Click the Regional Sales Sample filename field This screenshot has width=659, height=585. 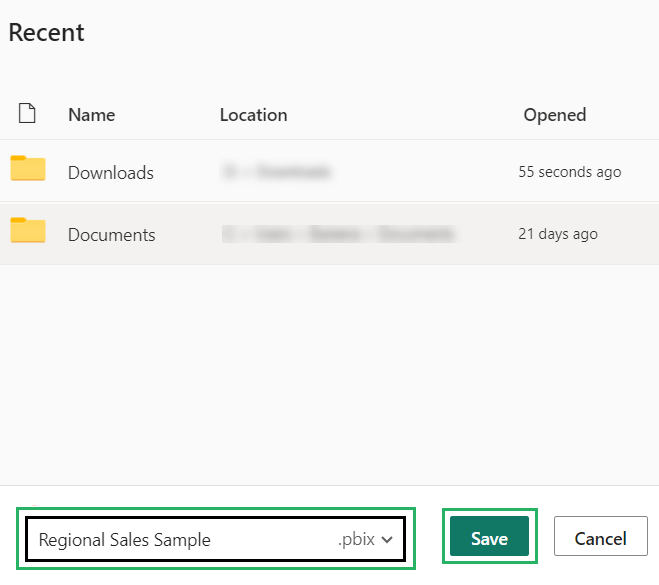click(180, 540)
